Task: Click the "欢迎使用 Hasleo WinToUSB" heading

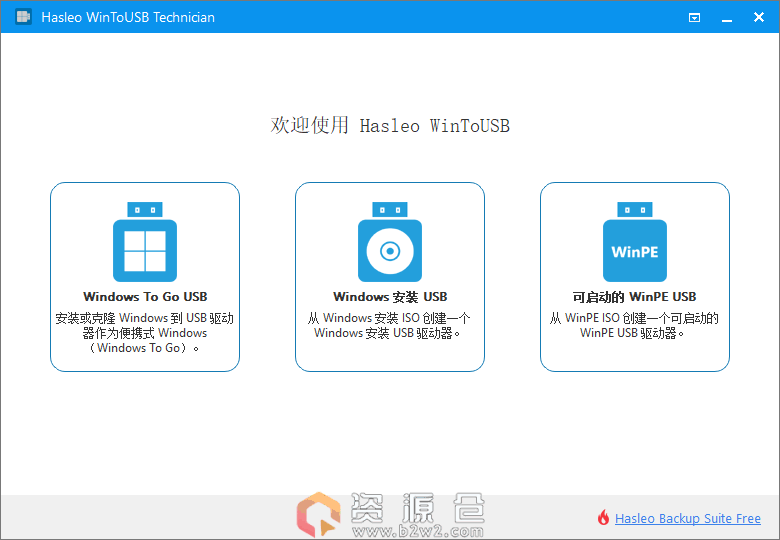Action: 390,126
